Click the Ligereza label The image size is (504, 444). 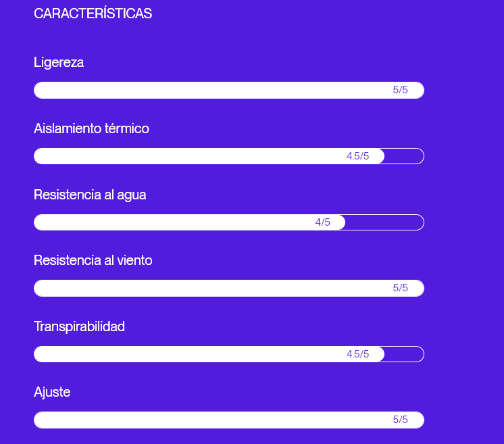59,62
